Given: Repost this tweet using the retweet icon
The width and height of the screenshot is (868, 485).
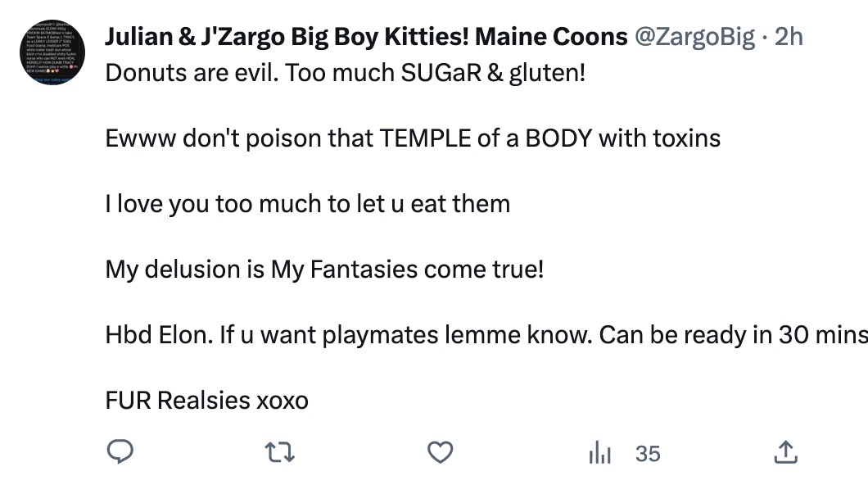Looking at the screenshot, I should 281,452.
